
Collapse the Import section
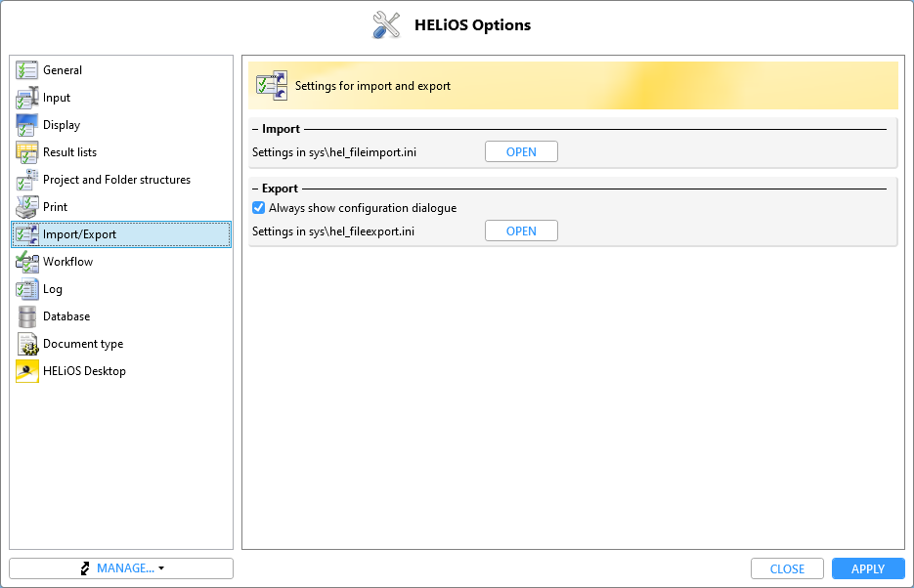tap(256, 129)
